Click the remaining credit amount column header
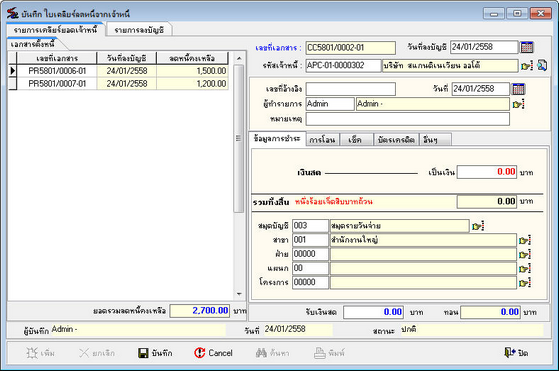The height and width of the screenshot is (371, 559). pos(192,58)
